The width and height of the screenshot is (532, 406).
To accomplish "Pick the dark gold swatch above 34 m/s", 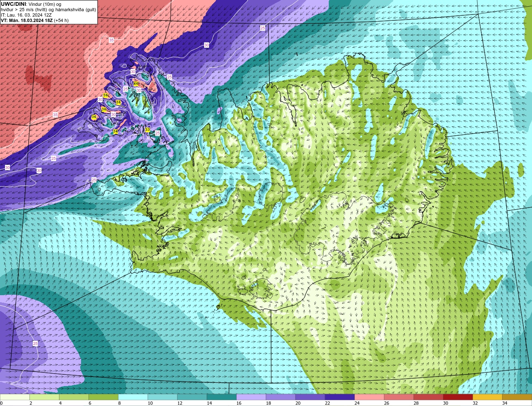I will tap(517, 397).
